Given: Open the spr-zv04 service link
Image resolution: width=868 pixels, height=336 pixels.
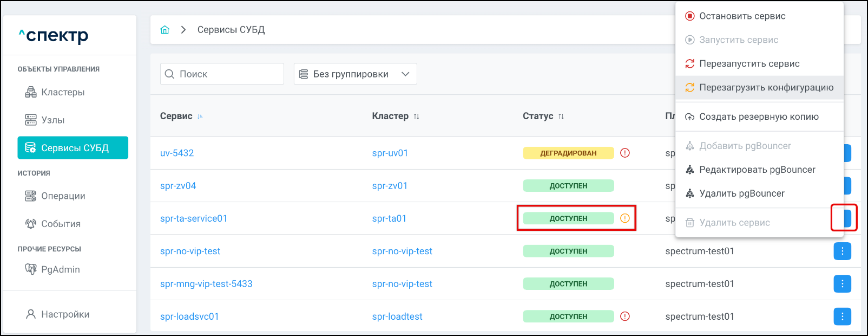Looking at the screenshot, I should (x=178, y=186).
